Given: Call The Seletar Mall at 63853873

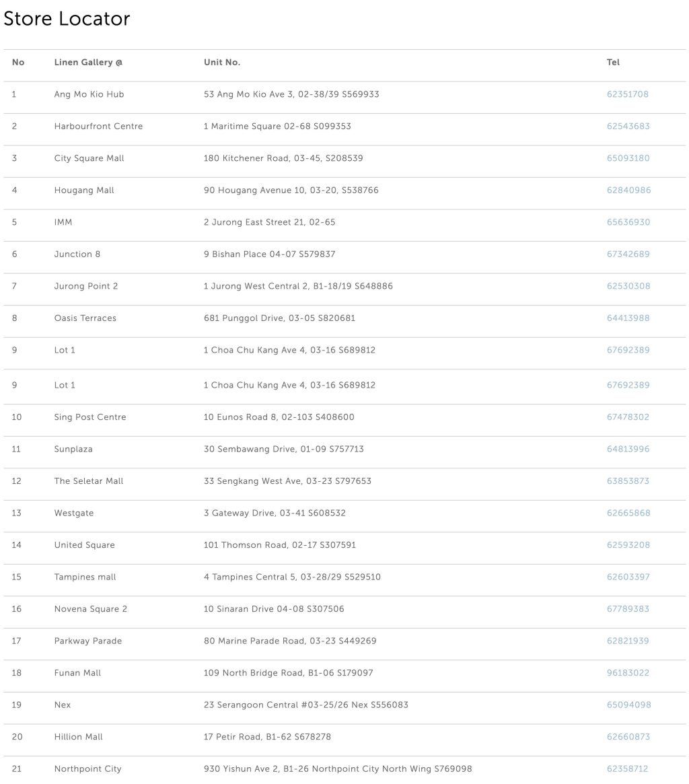Looking at the screenshot, I should click(x=628, y=481).
